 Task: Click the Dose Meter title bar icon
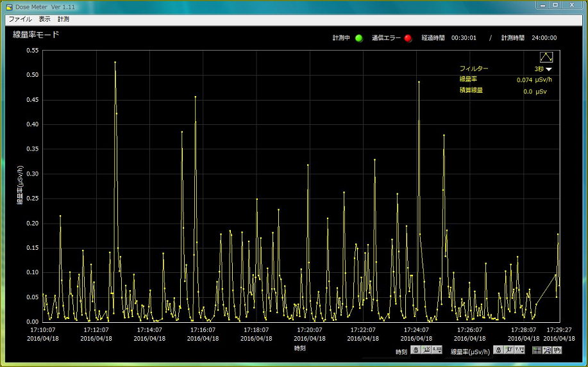[9, 6]
